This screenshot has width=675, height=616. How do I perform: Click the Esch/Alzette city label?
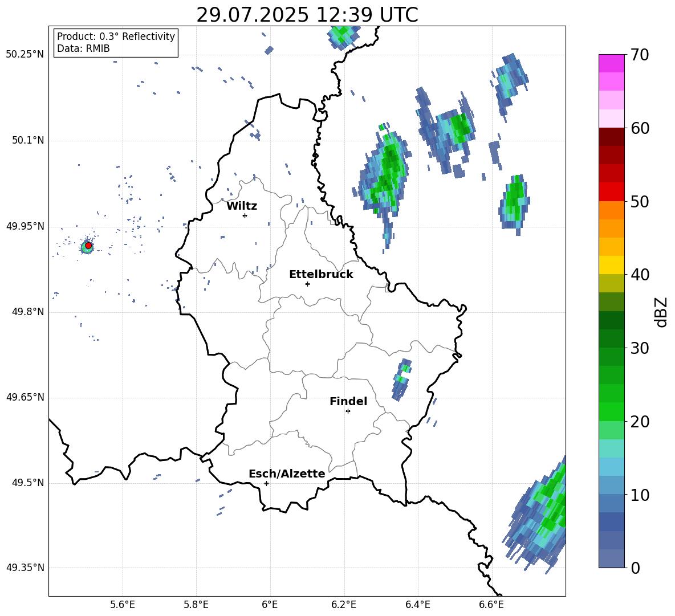[x=287, y=474]
